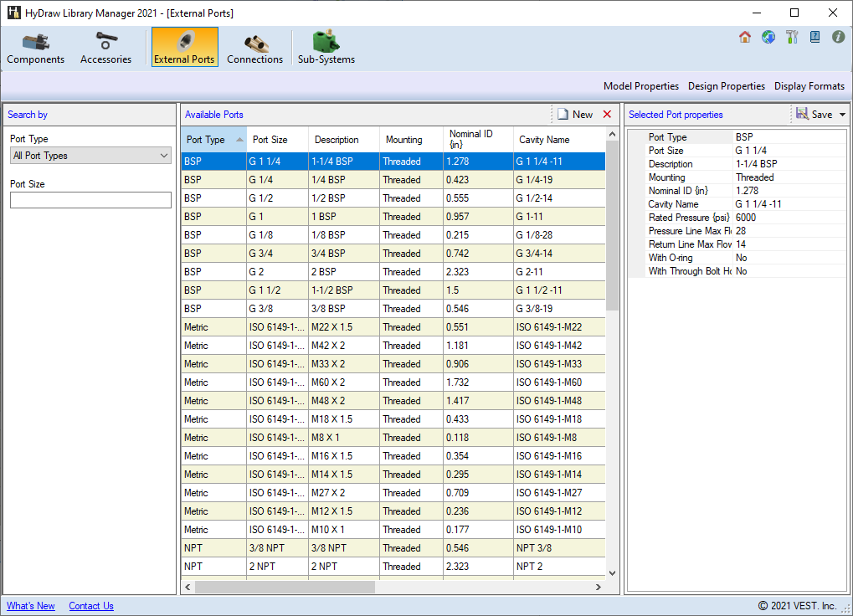853x616 pixels.
Task: Select the M8 X 1 description cell
Action: [344, 438]
